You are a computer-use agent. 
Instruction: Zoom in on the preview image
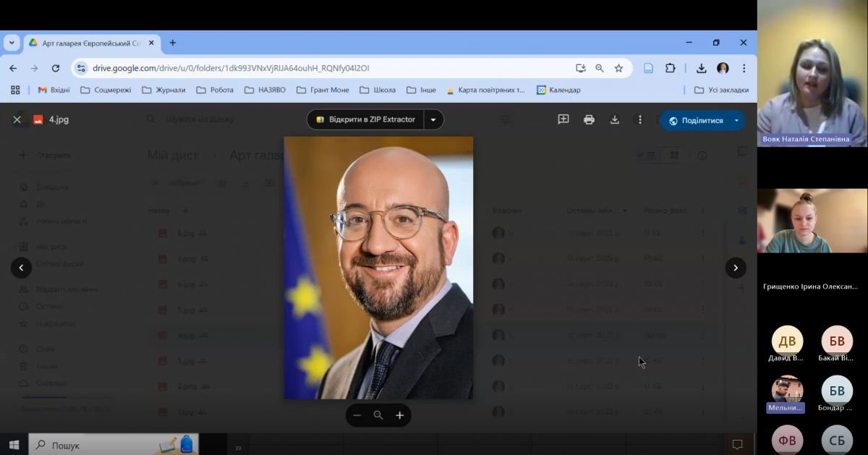(399, 415)
